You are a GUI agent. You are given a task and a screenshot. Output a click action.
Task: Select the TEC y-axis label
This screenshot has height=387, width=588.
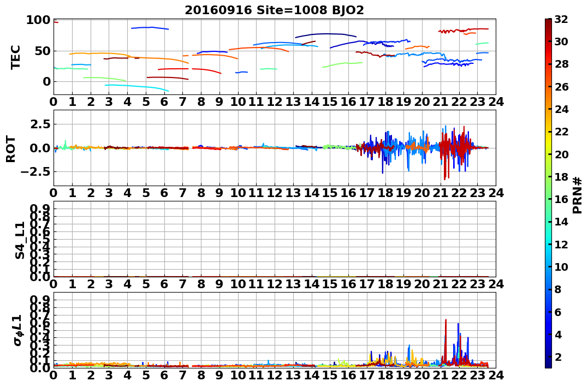(x=15, y=57)
